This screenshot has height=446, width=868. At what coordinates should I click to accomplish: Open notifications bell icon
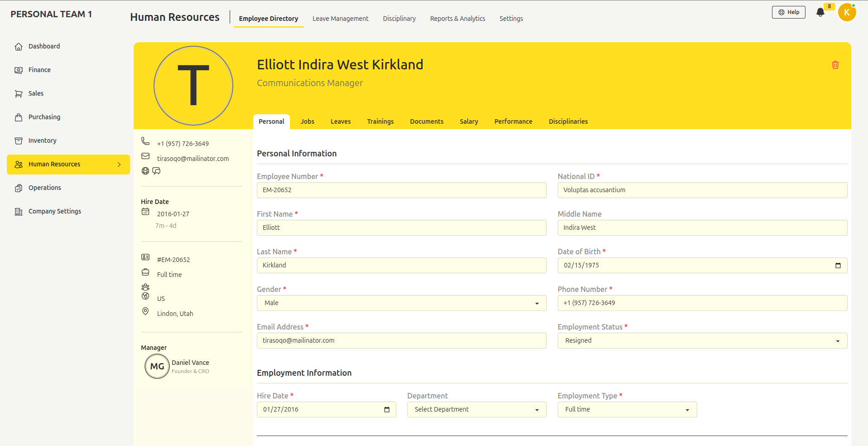click(820, 12)
